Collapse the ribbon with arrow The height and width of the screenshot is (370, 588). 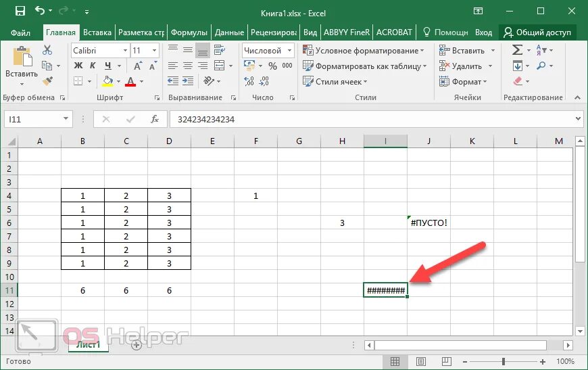coord(577,97)
